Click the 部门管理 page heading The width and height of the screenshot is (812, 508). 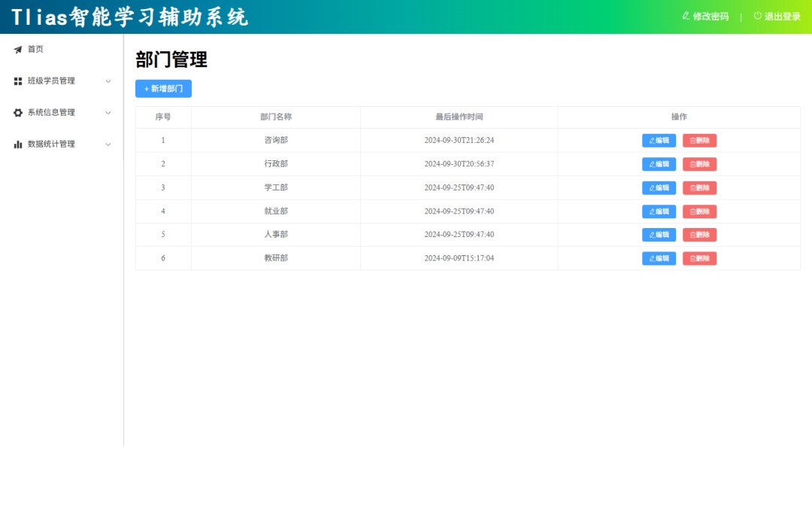click(171, 59)
